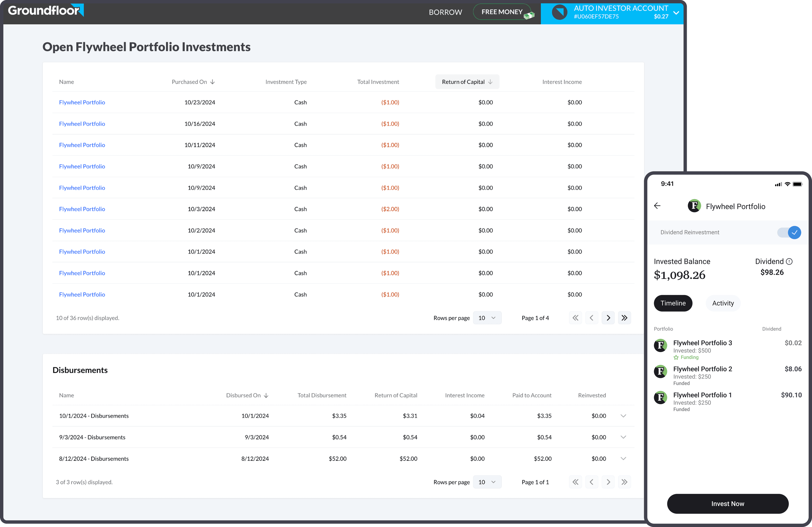
Task: Click '10 of 36 row(s) displayed' text
Action: (x=88, y=318)
